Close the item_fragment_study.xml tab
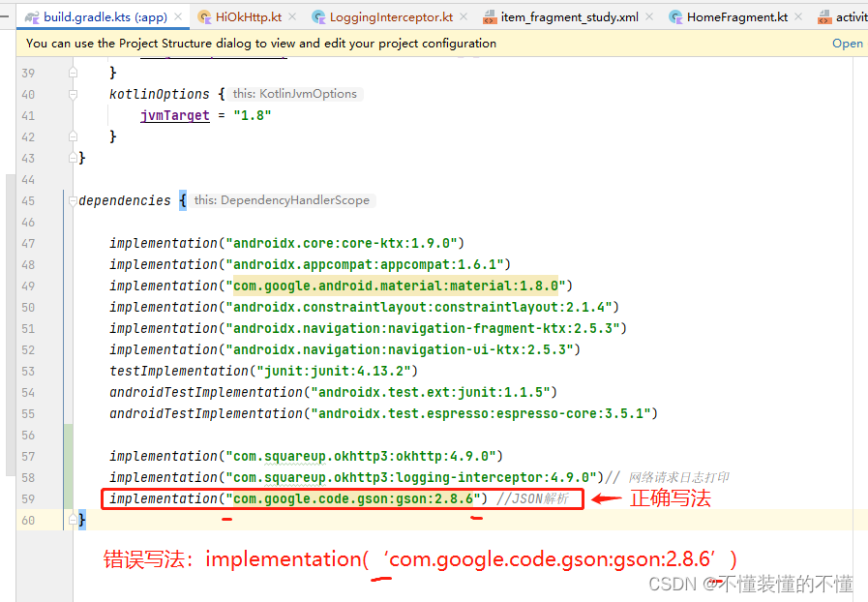Screen dimensions: 868x602 tap(649, 17)
